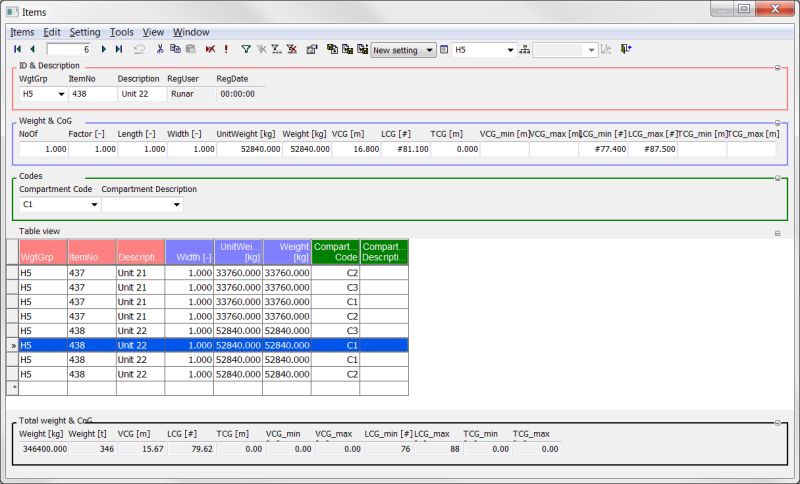The width and height of the screenshot is (800, 484).
Task: Go to the previous record
Action: tap(32, 49)
